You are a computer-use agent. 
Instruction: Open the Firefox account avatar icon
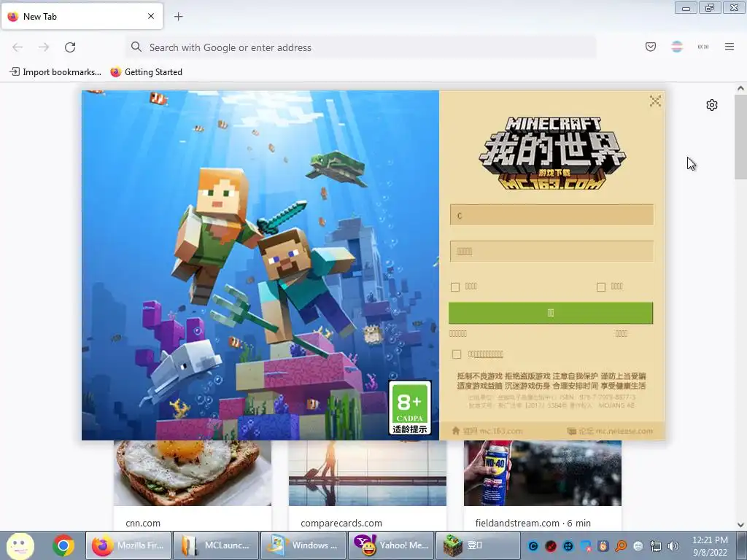pyautogui.click(x=677, y=47)
